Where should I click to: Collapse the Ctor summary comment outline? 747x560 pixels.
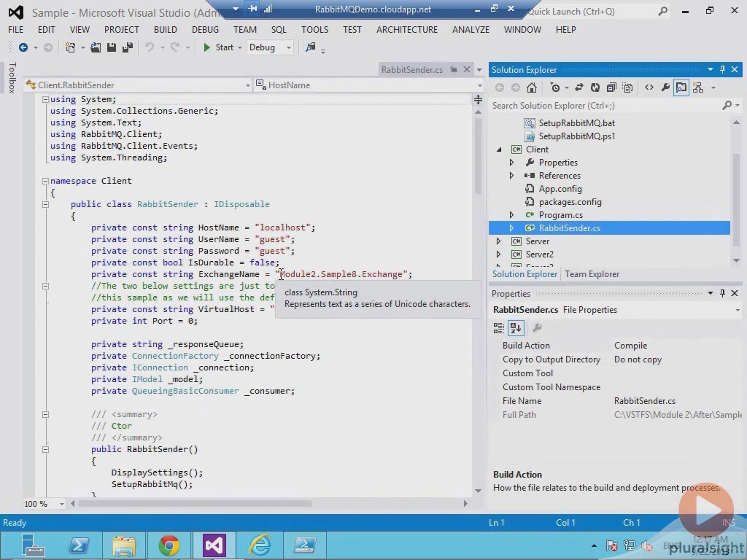pos(45,414)
